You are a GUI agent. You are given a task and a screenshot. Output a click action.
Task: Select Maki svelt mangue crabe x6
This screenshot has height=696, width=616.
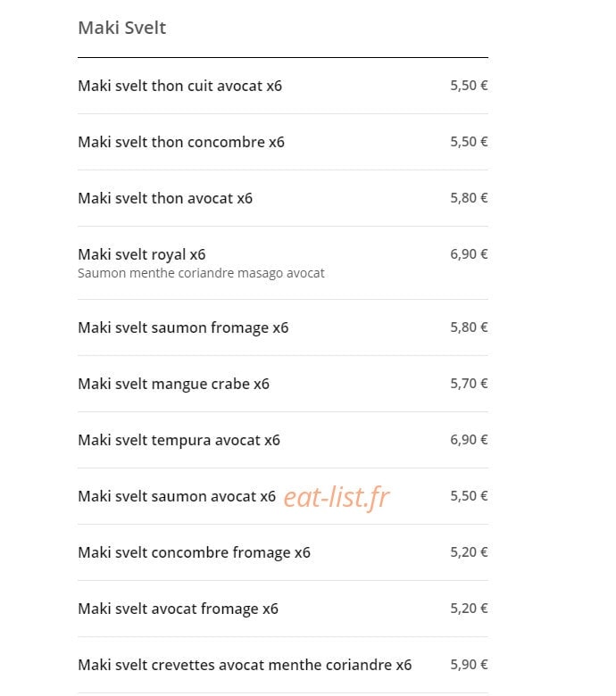[x=174, y=384]
